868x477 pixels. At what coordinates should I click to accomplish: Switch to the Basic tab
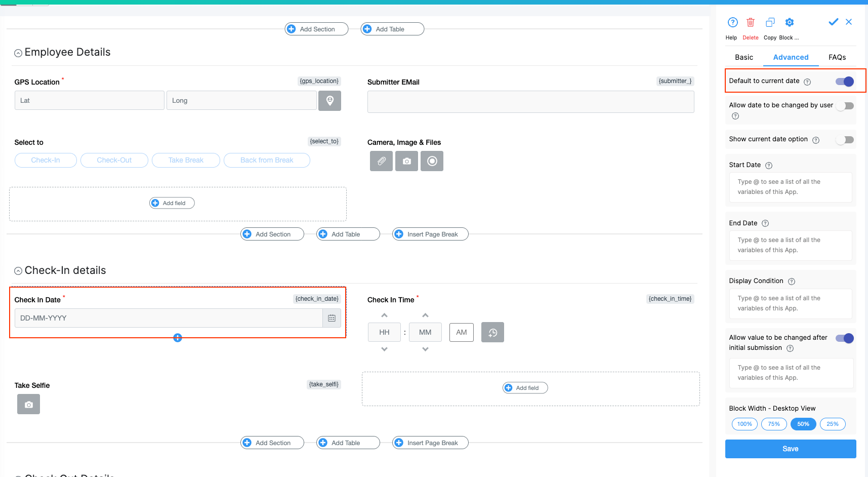coord(744,57)
